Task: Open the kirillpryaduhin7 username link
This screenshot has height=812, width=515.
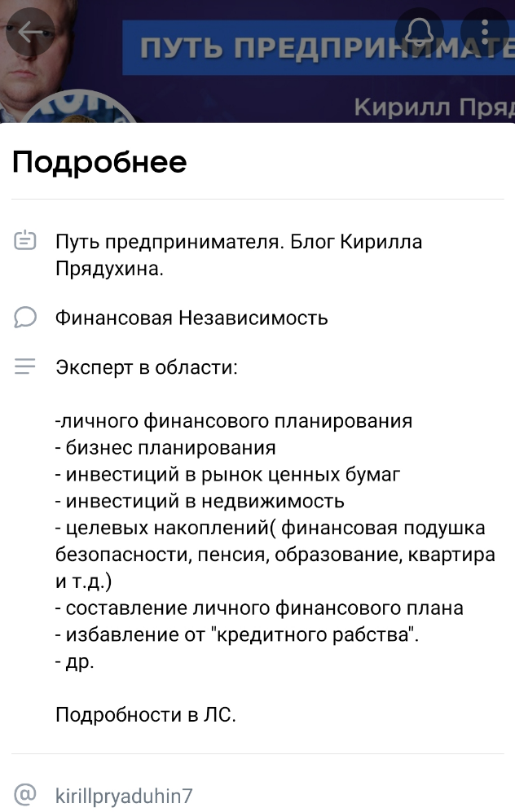Action: click(x=124, y=796)
